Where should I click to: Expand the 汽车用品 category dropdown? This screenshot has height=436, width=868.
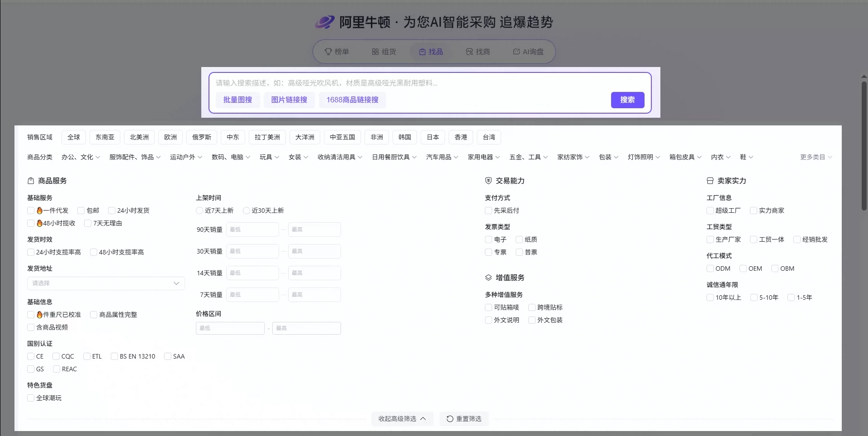coord(442,157)
